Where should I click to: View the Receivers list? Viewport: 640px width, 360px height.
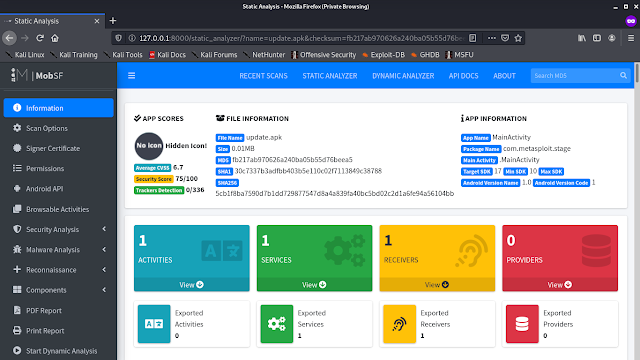click(437, 284)
